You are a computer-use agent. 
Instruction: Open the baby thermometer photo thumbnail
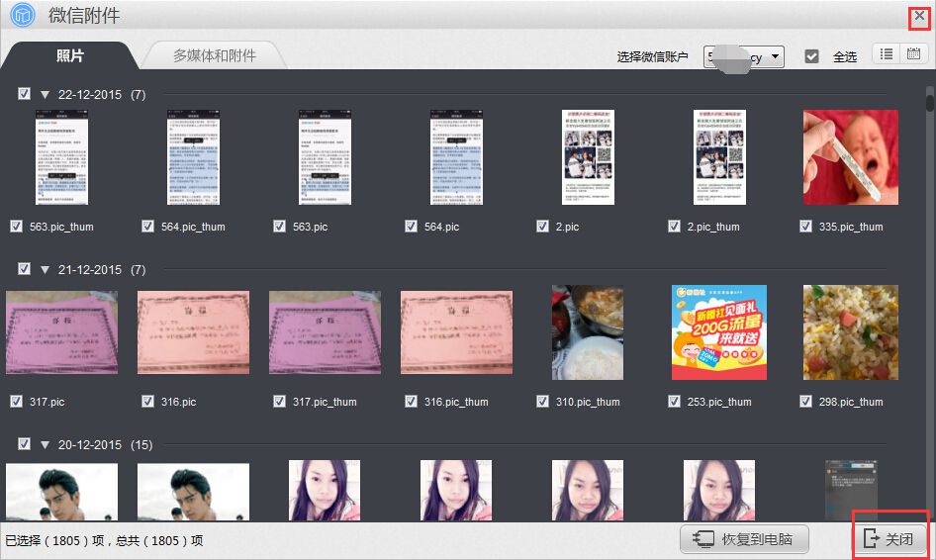coord(850,157)
